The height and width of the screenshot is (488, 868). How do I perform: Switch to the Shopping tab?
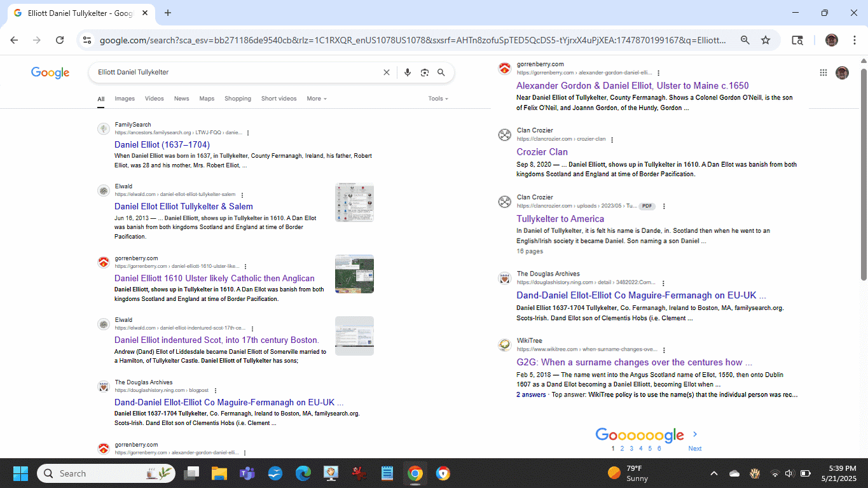pos(238,99)
